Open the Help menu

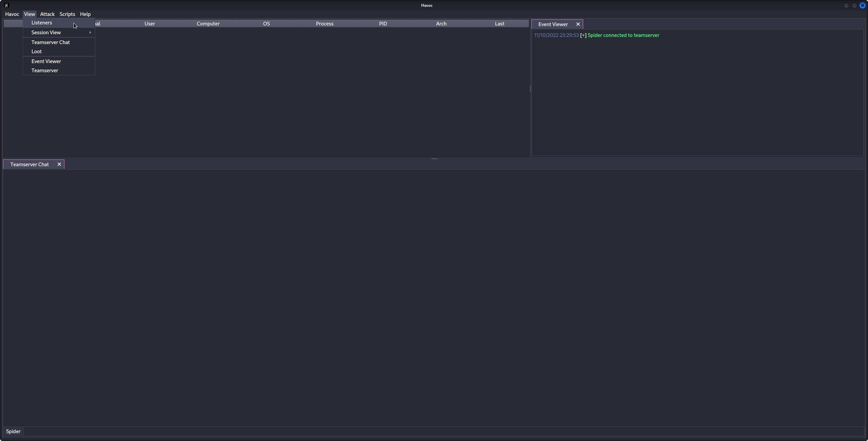(85, 14)
